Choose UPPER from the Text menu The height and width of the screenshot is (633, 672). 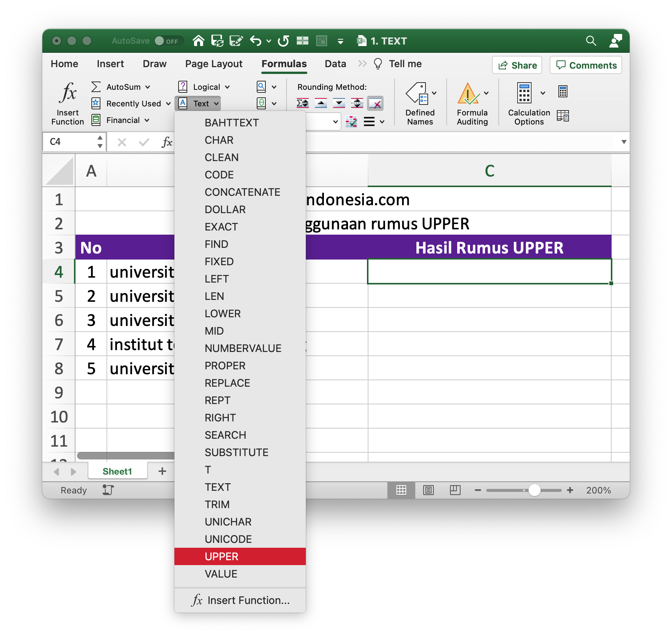click(221, 556)
